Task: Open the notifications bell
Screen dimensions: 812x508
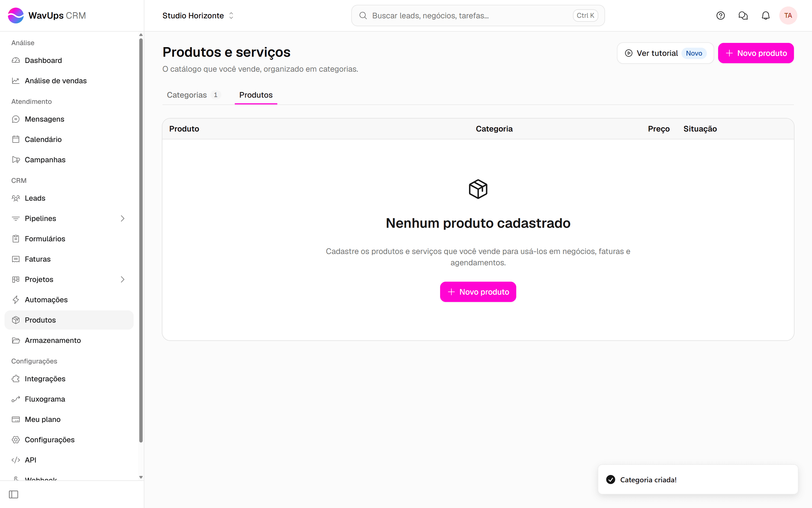Action: pyautogui.click(x=765, y=16)
